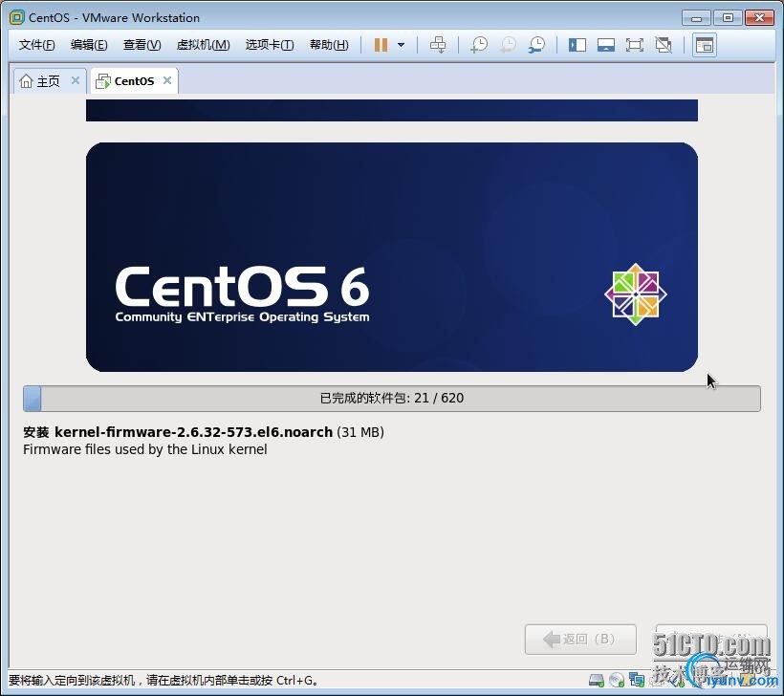The height and width of the screenshot is (696, 784).
Task: Close the VMware Workstation window
Action: tap(759, 18)
